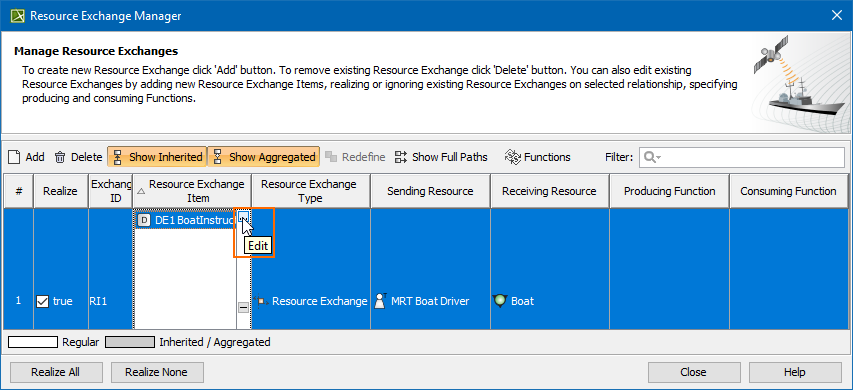Click the Redefine toolbar button

355,157
